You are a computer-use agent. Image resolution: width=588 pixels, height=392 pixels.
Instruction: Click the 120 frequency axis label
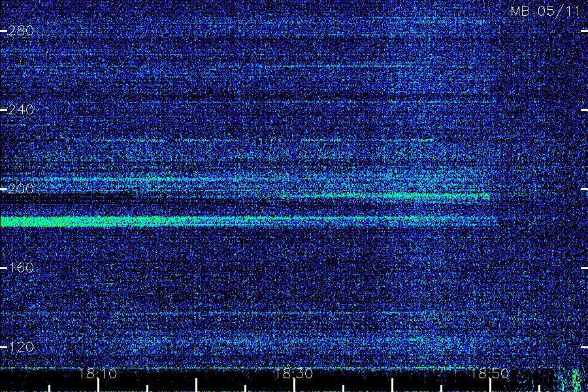tap(21, 347)
